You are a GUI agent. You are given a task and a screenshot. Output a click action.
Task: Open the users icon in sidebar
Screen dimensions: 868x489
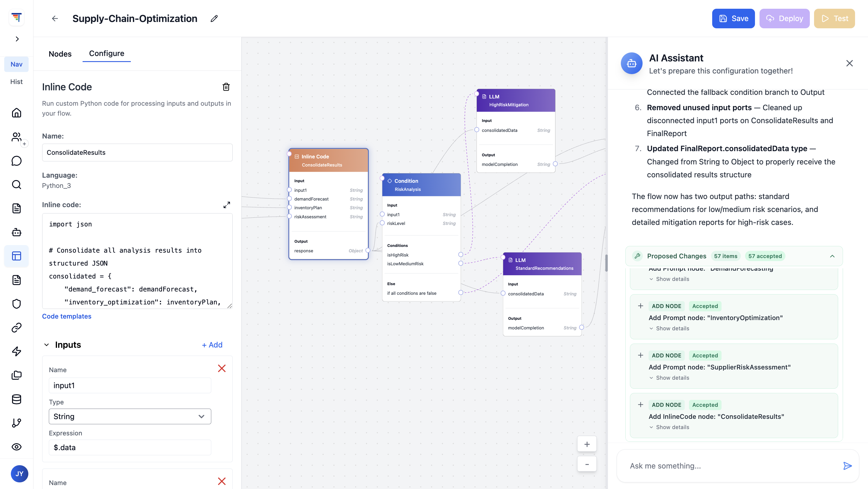click(17, 137)
